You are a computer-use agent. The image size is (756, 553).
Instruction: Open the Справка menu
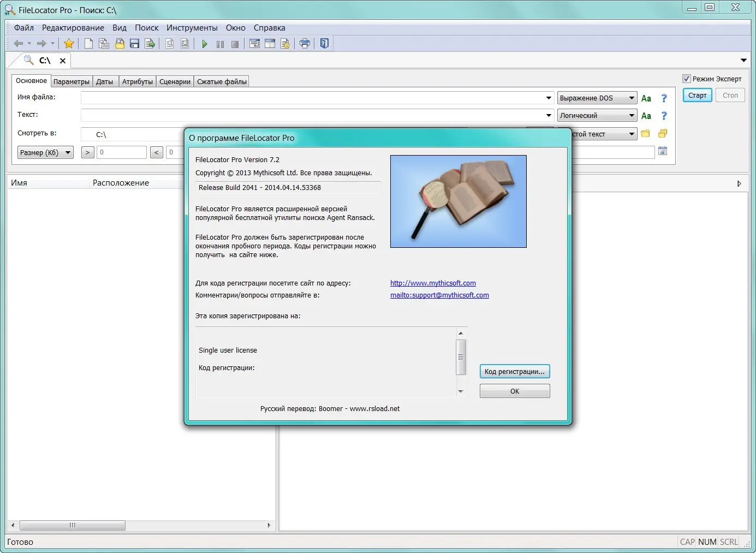[270, 28]
